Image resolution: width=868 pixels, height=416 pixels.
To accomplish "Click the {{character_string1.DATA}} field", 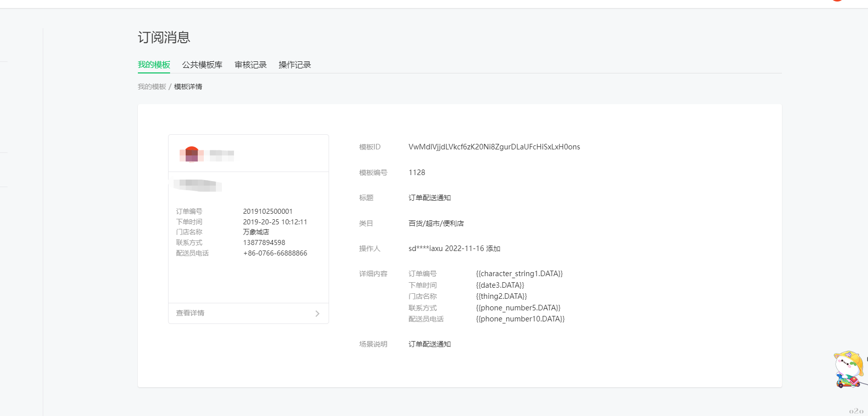I will 519,274.
